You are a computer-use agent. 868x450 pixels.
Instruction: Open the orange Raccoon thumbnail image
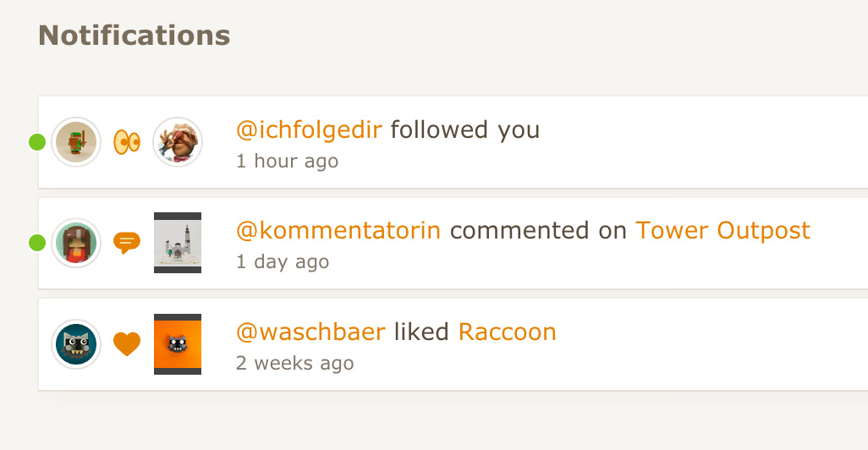(178, 343)
